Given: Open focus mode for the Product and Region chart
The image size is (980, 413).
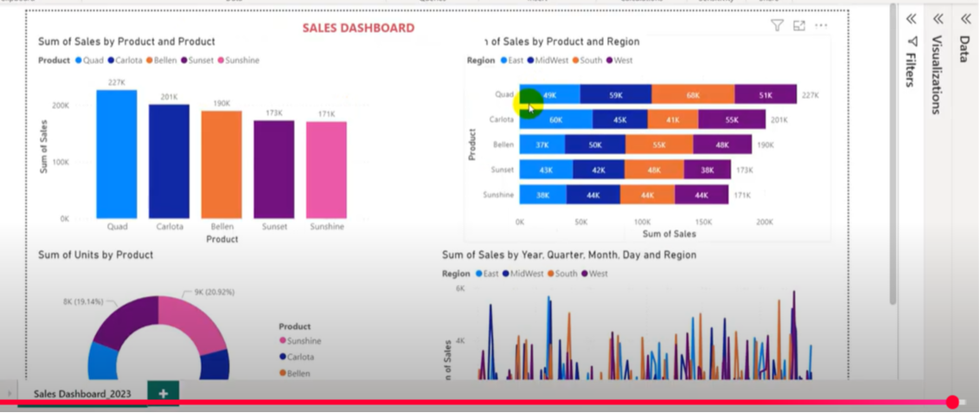Looking at the screenshot, I should pos(799,26).
